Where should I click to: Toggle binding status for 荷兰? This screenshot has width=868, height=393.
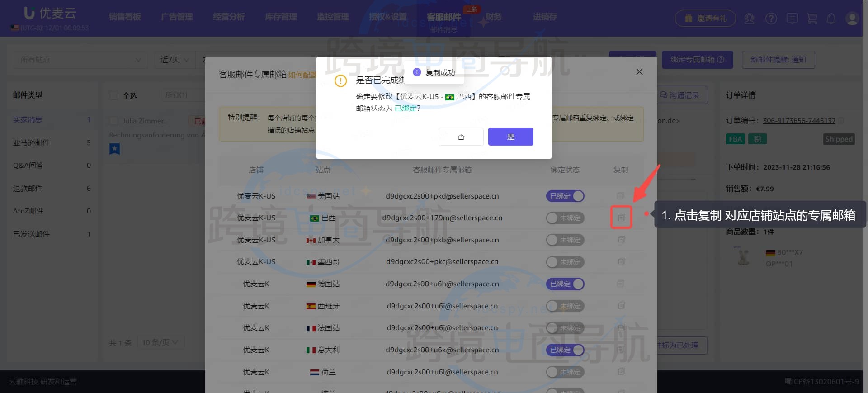coord(565,372)
